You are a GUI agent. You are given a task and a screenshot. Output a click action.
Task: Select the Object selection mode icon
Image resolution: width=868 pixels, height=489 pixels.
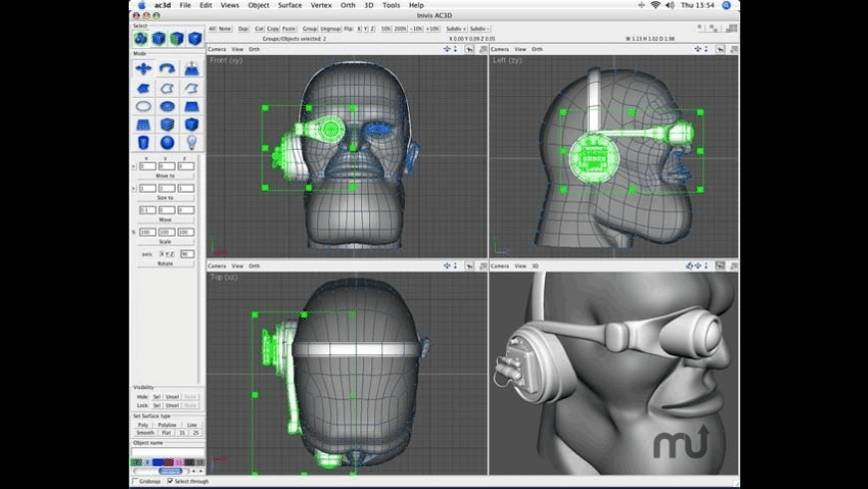tap(159, 38)
